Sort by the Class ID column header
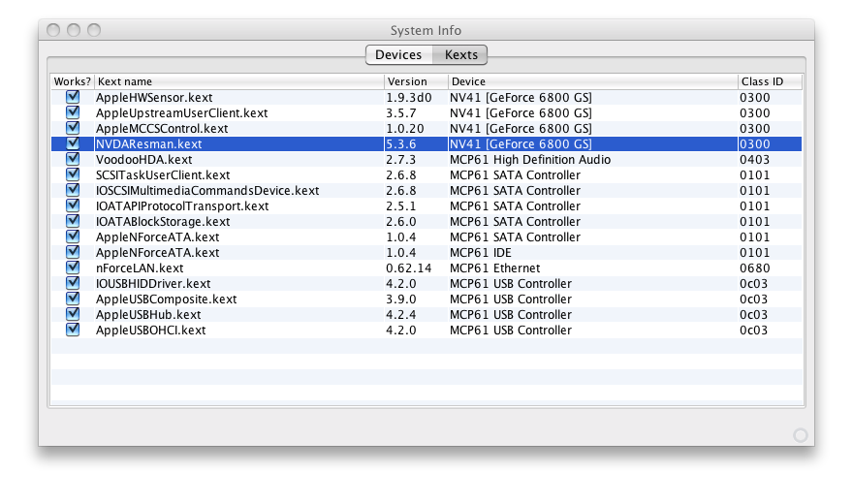The height and width of the screenshot is (504, 853). pos(770,81)
